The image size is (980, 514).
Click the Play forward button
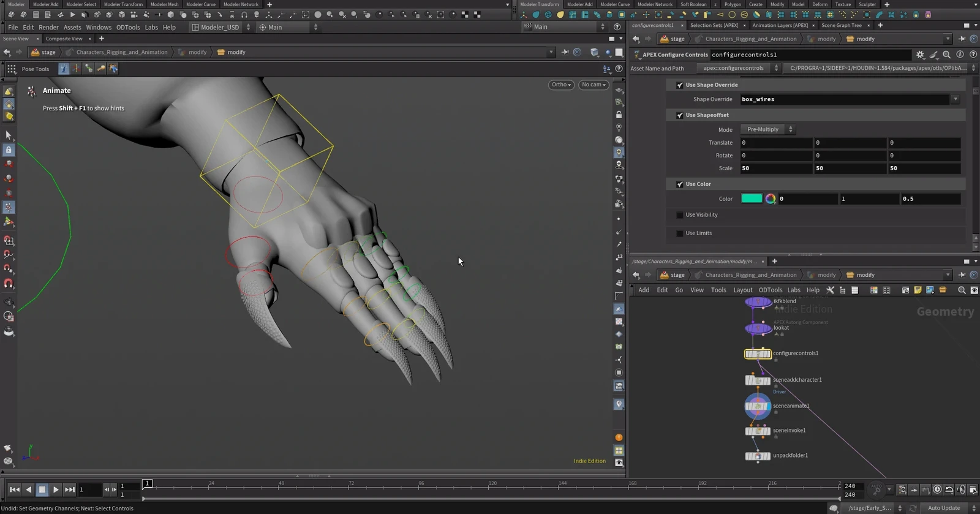pyautogui.click(x=56, y=489)
